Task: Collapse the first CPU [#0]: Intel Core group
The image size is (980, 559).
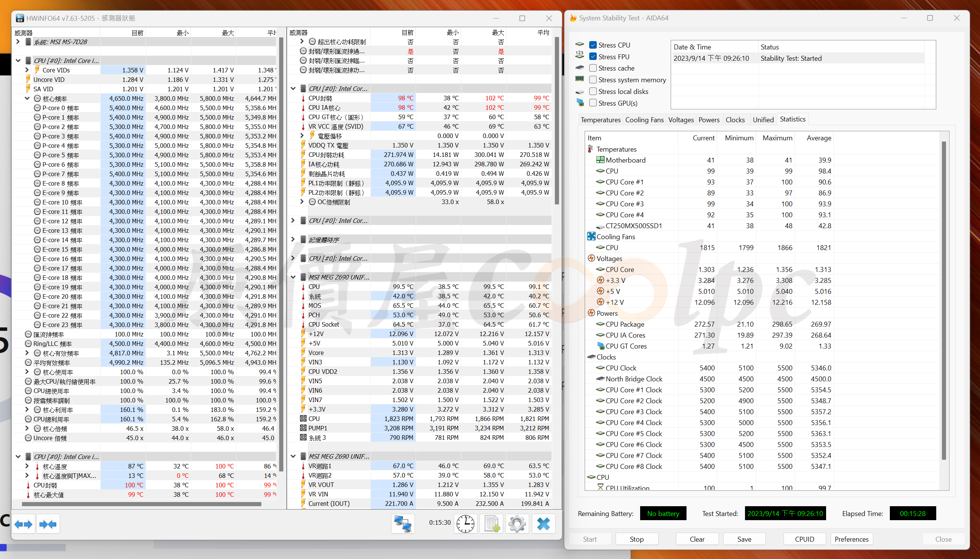Action: [x=18, y=60]
